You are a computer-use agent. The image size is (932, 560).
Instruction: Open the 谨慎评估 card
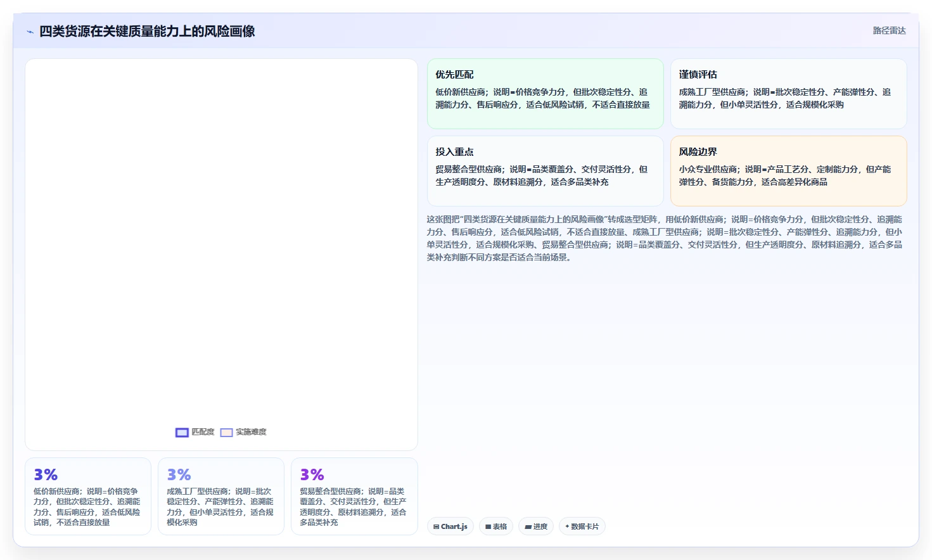788,94
